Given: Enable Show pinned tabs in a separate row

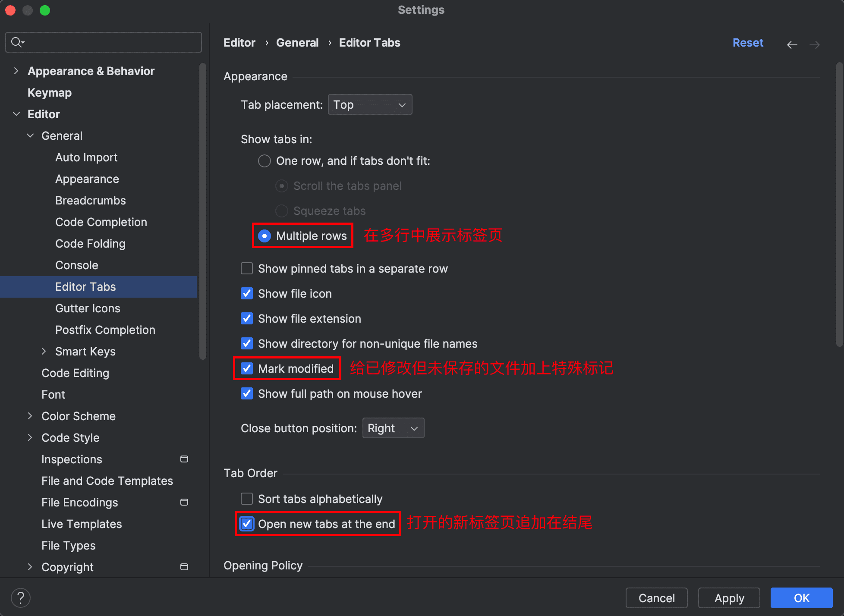Looking at the screenshot, I should click(247, 268).
